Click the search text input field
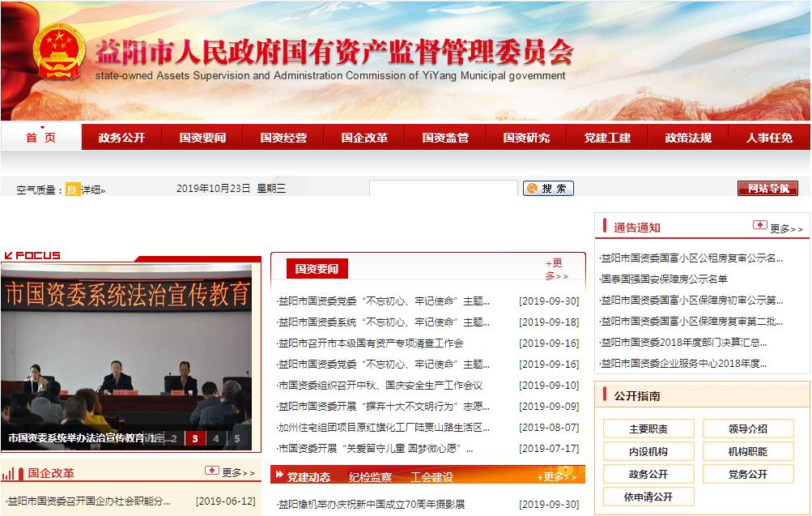 [x=443, y=188]
